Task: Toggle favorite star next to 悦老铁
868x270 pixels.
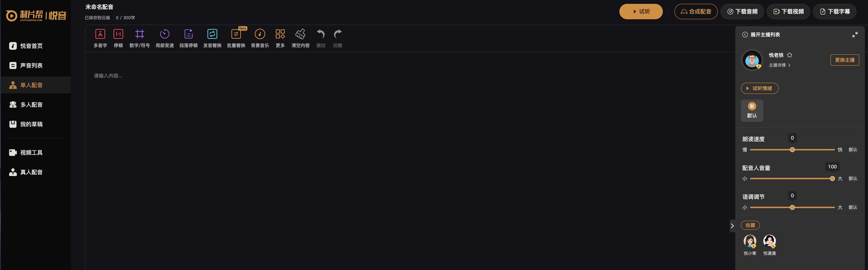Action: (790, 55)
